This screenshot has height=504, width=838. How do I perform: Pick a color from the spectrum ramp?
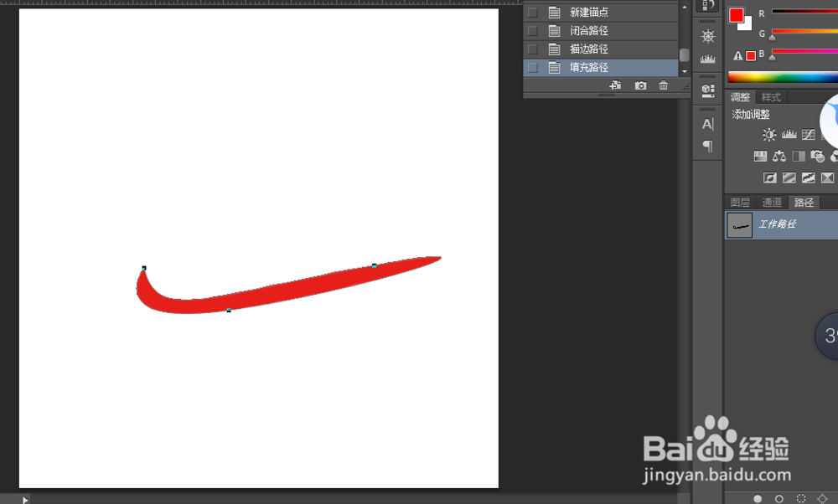coord(783,77)
